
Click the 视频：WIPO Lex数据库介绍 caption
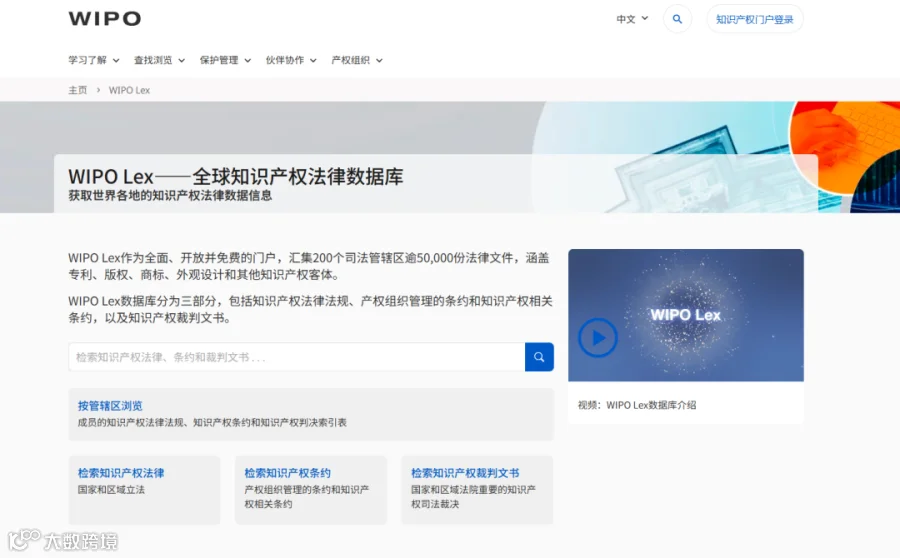pos(637,405)
